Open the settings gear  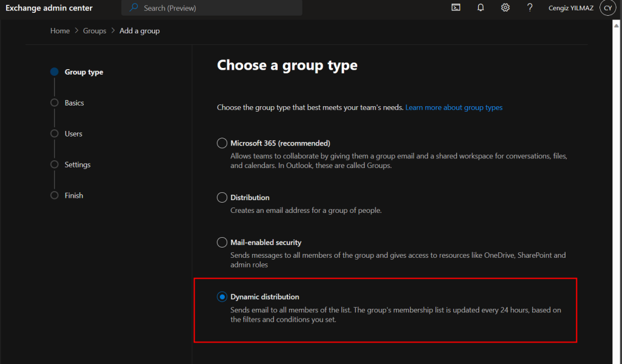point(505,8)
